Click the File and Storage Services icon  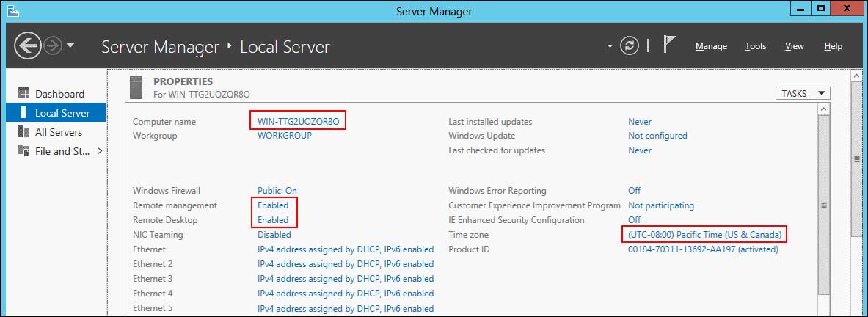tap(22, 151)
